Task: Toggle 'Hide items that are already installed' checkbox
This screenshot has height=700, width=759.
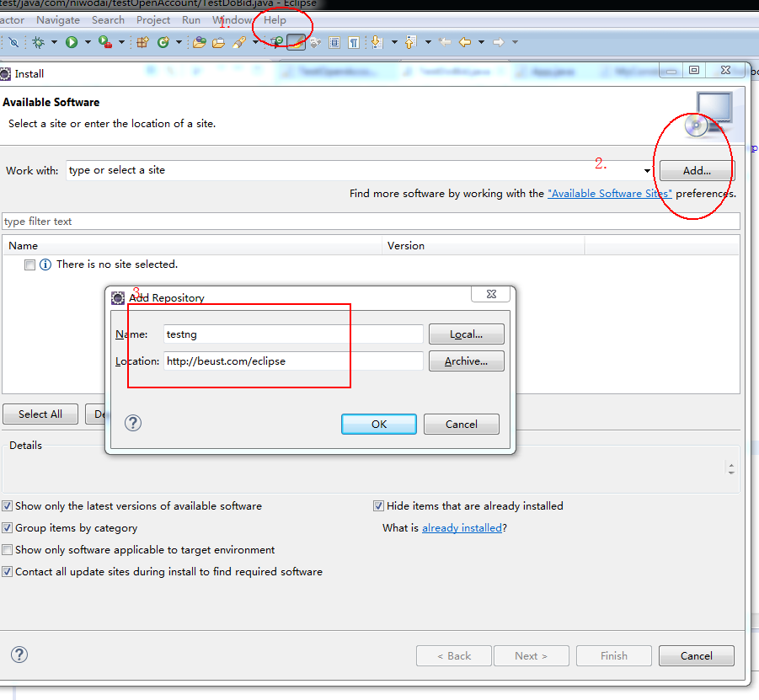Action: (378, 506)
